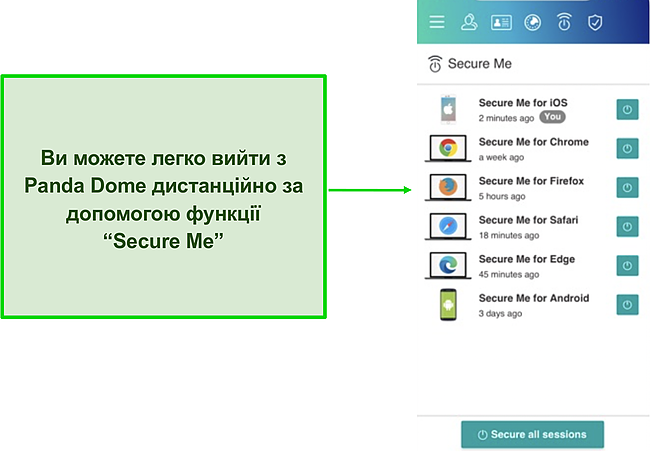Select the 'Secure Me for Android' title
This screenshot has width=650, height=458.
534,298
